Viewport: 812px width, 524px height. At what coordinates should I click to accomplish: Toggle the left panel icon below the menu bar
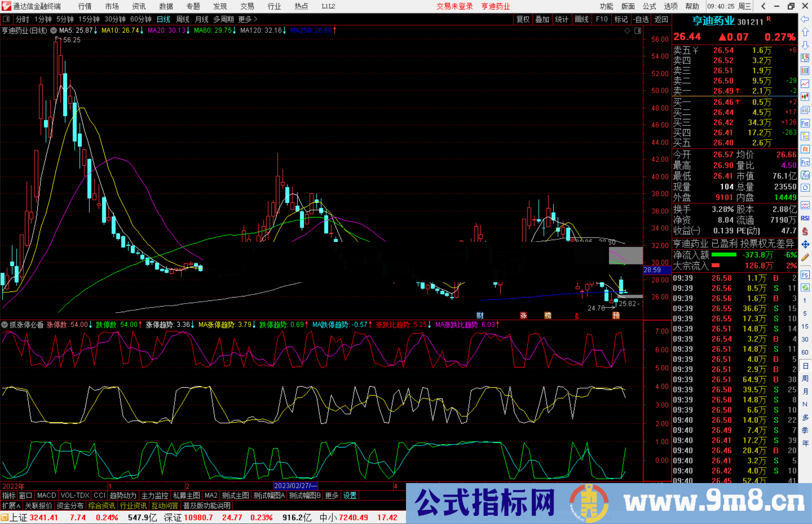[6, 19]
